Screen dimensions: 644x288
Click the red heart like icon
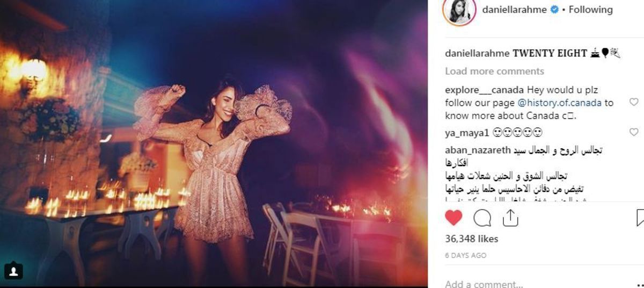tap(453, 218)
